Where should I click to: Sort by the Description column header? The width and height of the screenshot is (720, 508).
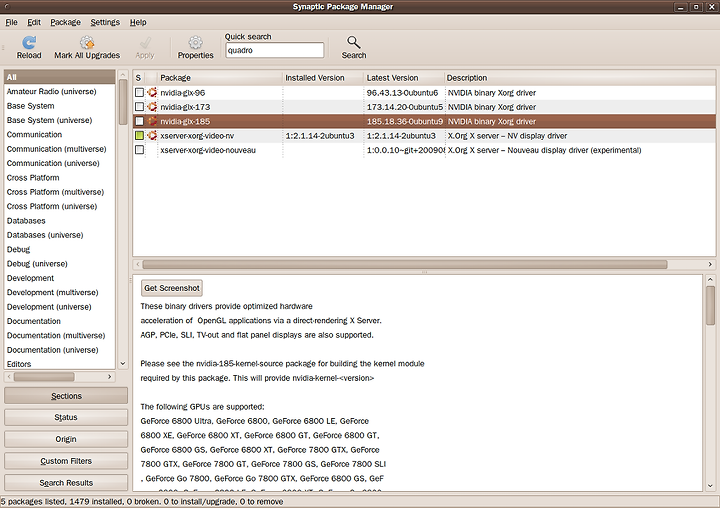click(x=579, y=78)
